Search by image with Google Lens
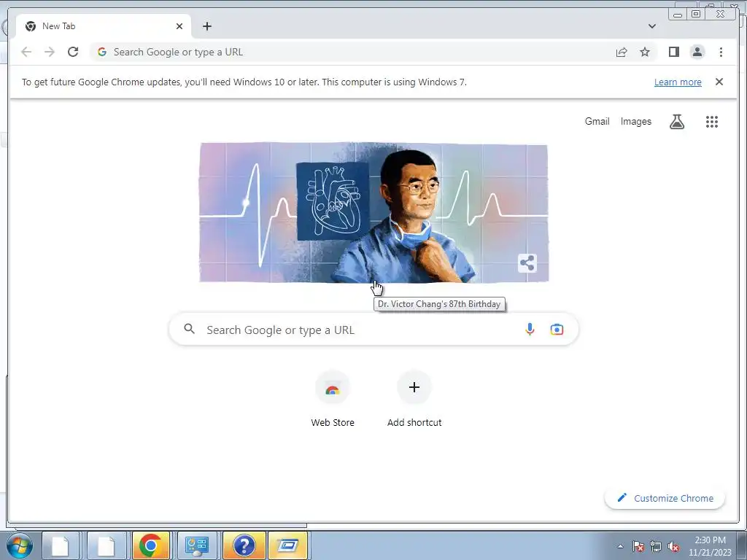The height and width of the screenshot is (560, 747). [x=557, y=330]
